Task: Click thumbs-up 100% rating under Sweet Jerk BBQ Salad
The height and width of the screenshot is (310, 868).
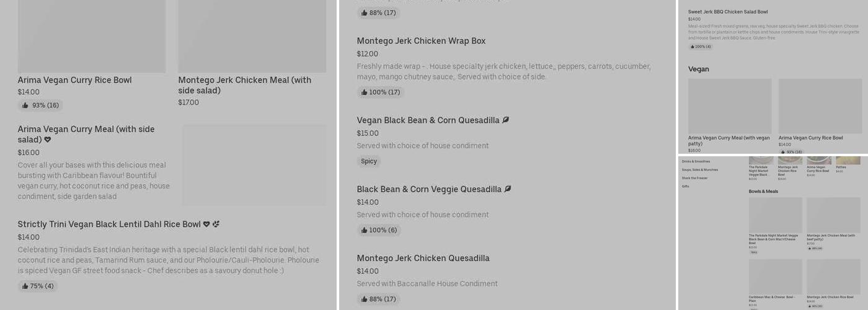Action: pos(701,46)
